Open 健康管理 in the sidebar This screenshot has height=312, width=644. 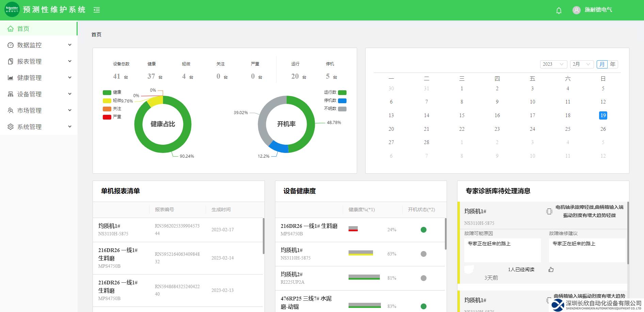coord(39,78)
